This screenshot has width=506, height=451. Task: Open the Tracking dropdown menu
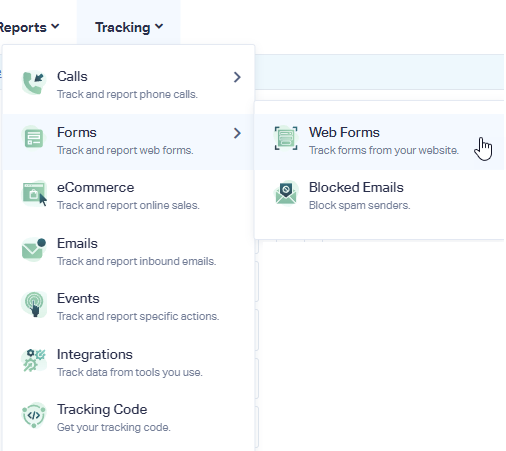click(129, 27)
